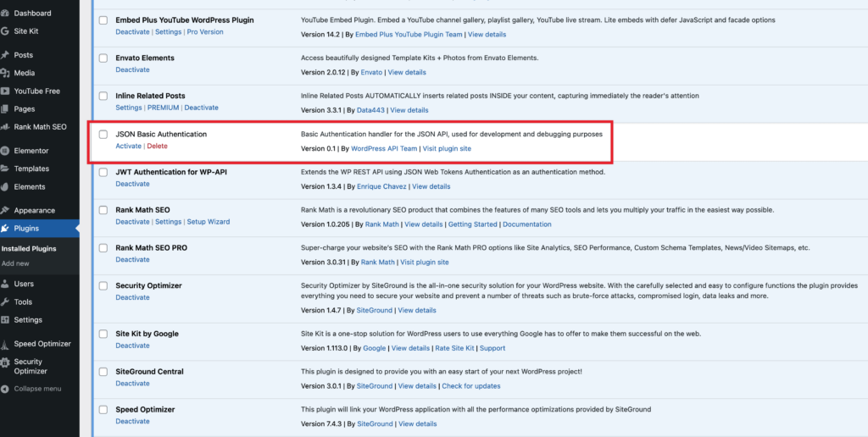868x437 pixels.
Task: Open Dashboard from the sidebar icon
Action: [x=5, y=14]
